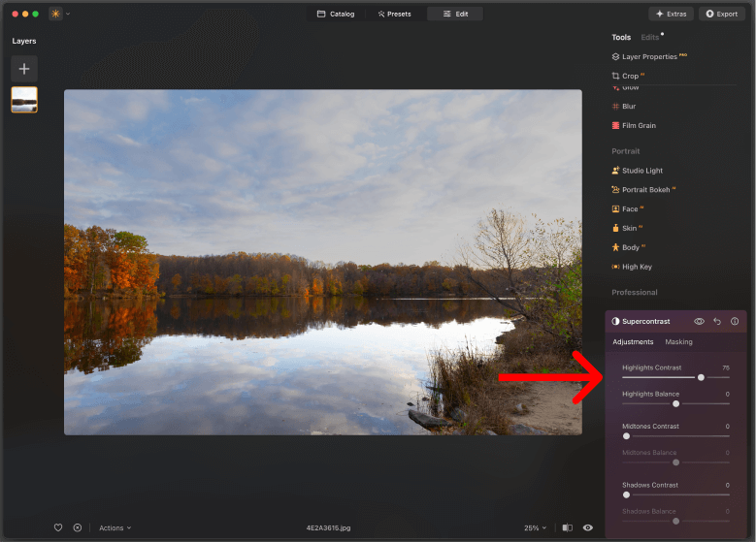The width and height of the screenshot is (756, 542).
Task: Open the High Key tool
Action: pyautogui.click(x=632, y=267)
